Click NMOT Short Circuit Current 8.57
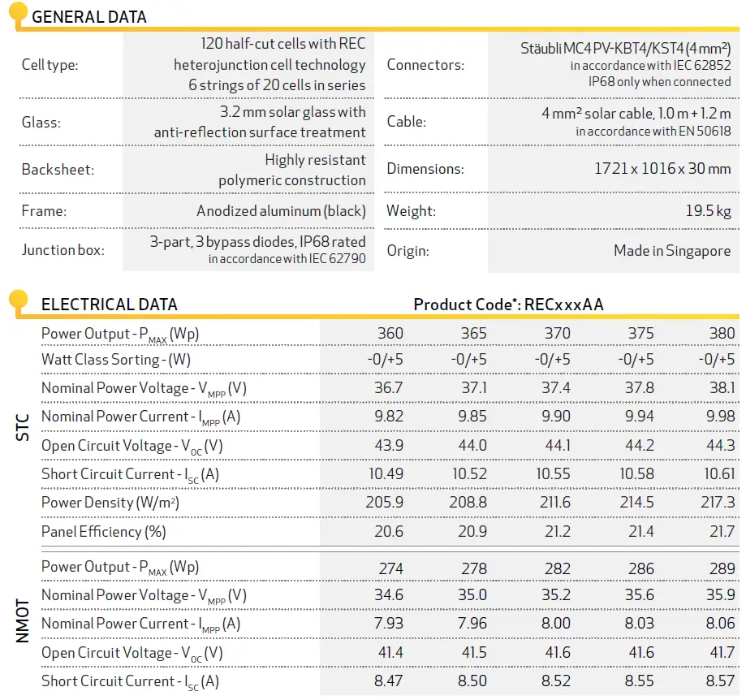746x700 pixels. click(720, 681)
